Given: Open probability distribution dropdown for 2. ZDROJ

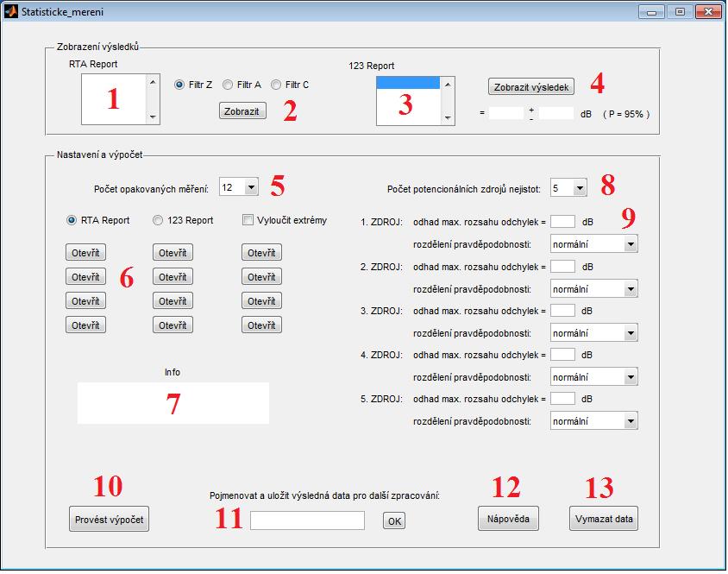Looking at the screenshot, I should tap(593, 289).
